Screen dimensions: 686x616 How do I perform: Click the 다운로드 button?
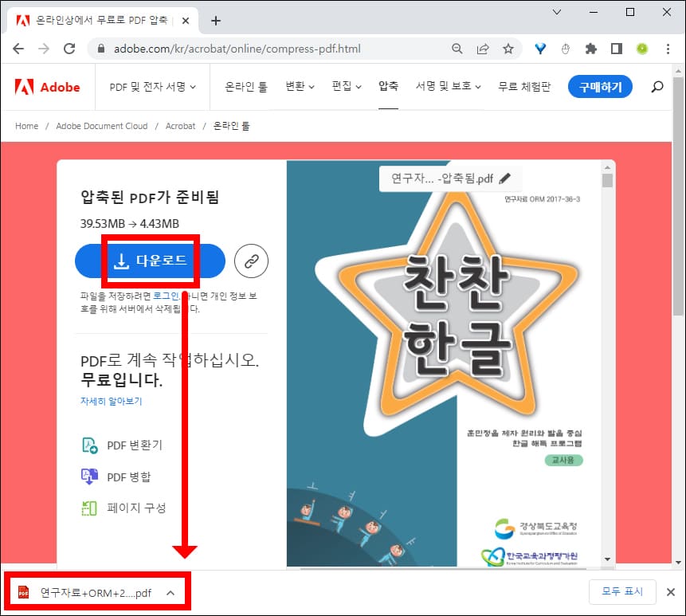click(x=149, y=261)
